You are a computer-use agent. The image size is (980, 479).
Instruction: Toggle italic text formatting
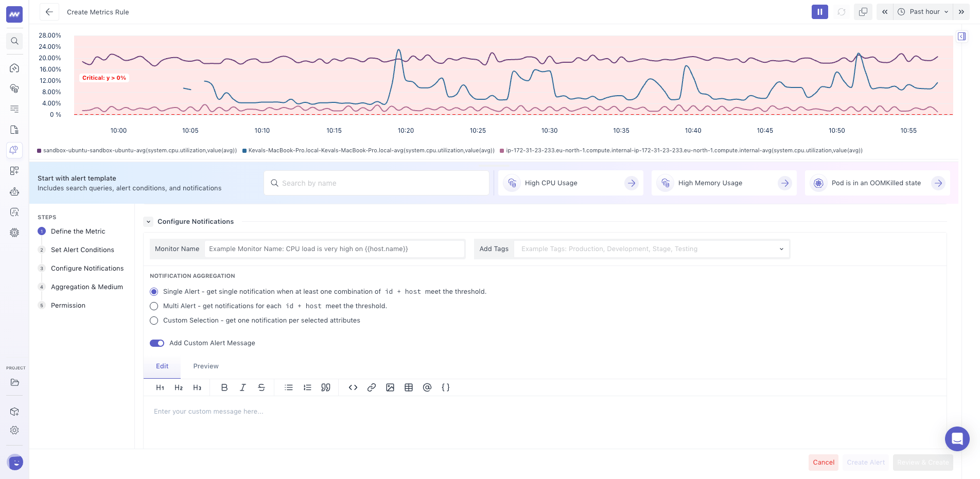(x=243, y=387)
